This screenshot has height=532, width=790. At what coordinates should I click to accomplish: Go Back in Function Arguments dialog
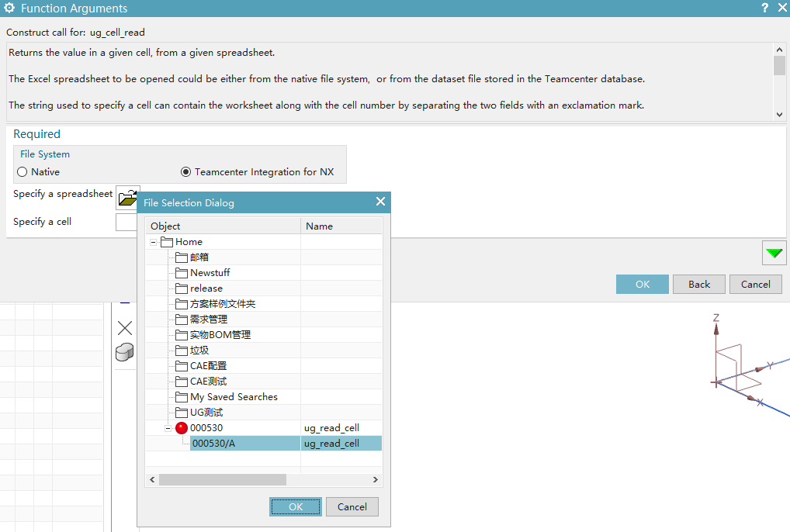pyautogui.click(x=698, y=285)
